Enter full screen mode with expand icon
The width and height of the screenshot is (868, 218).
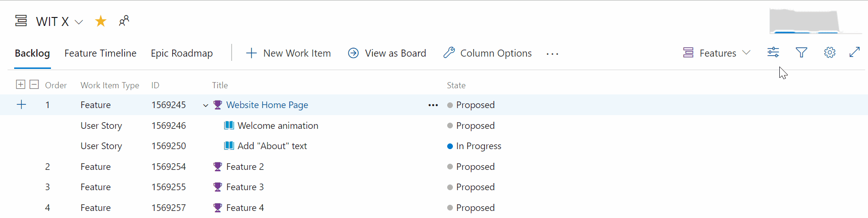coord(855,52)
